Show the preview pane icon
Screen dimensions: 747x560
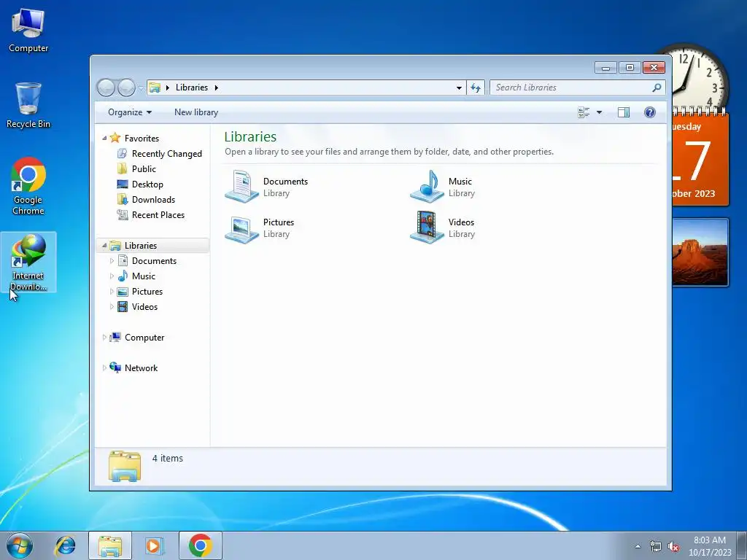pyautogui.click(x=624, y=112)
